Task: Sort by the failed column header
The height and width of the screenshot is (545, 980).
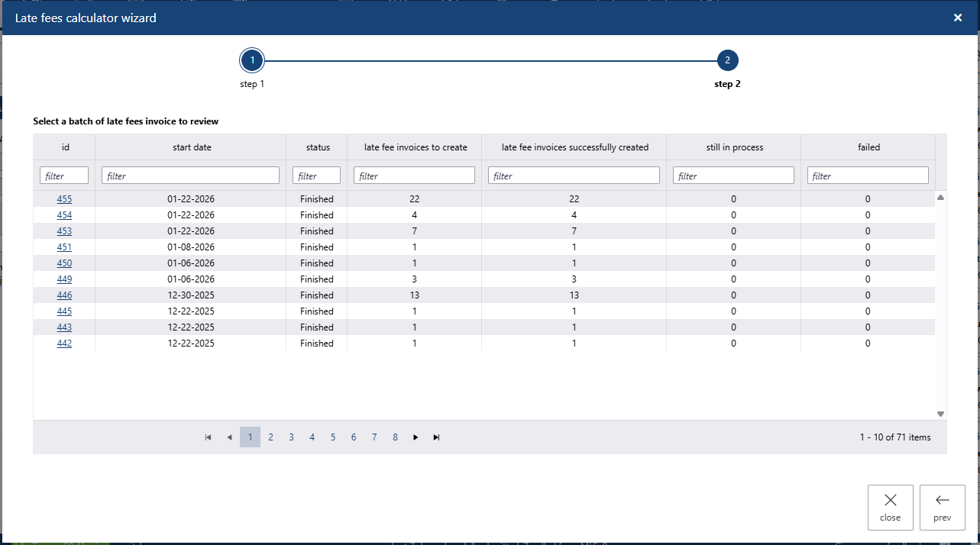Action: [868, 147]
